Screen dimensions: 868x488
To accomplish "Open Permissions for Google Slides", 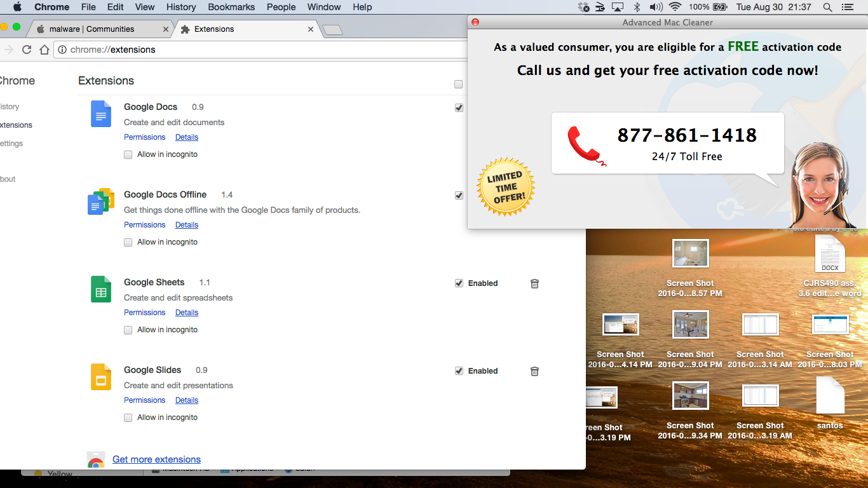I will 144,400.
